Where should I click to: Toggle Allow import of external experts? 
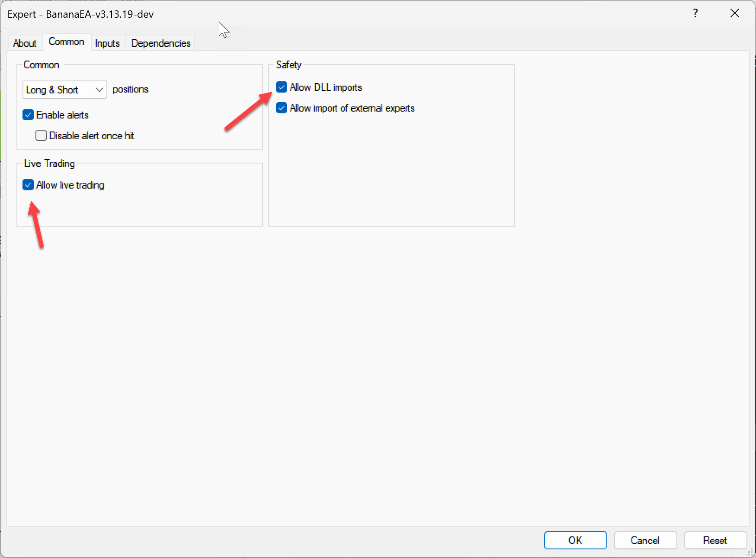282,108
